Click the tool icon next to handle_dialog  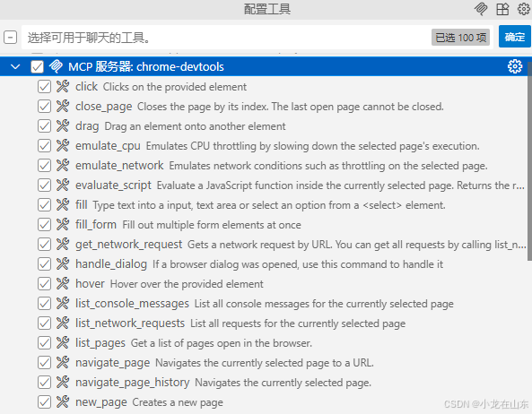pos(63,264)
